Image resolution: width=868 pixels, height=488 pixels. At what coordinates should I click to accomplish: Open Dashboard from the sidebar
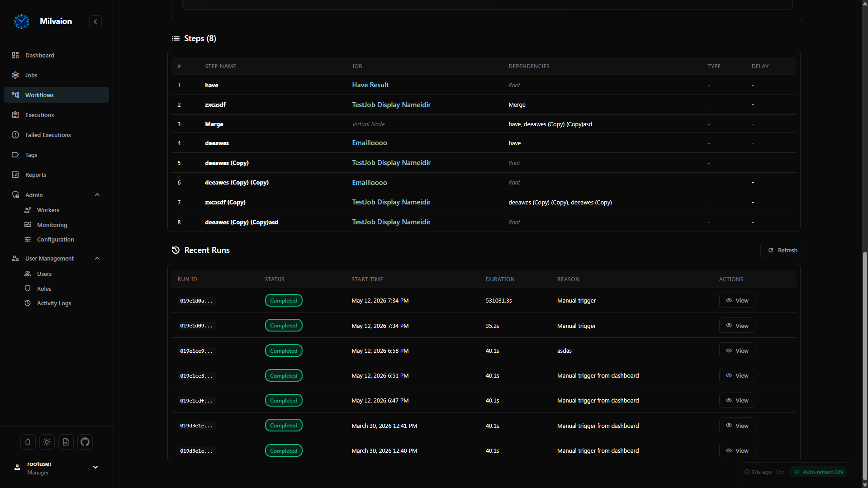coord(56,55)
